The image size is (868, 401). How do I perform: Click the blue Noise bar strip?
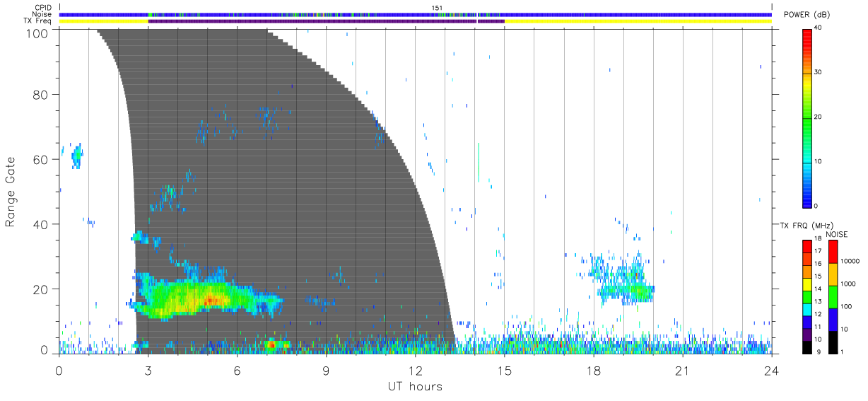[x=416, y=14]
